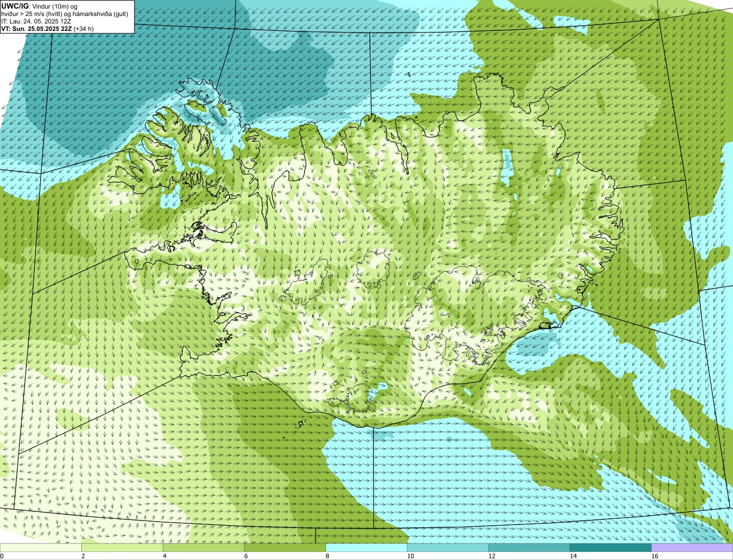Click the 'hviður > 25 m/s (hvítt)' description line

[x=65, y=14]
